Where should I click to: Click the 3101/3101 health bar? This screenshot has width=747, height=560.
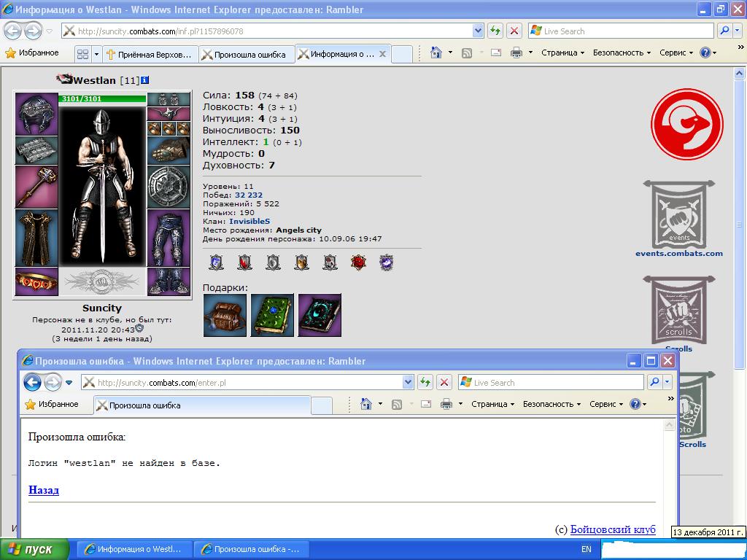click(x=102, y=98)
